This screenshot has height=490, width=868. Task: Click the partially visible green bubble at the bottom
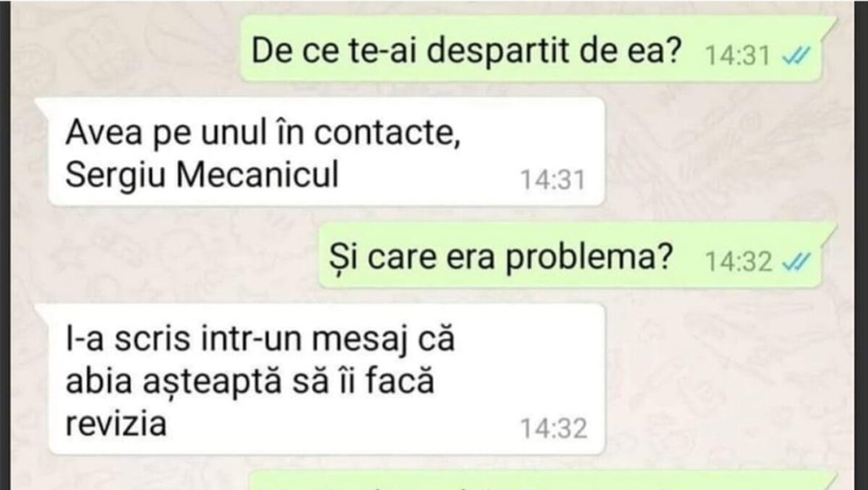pos(541,480)
